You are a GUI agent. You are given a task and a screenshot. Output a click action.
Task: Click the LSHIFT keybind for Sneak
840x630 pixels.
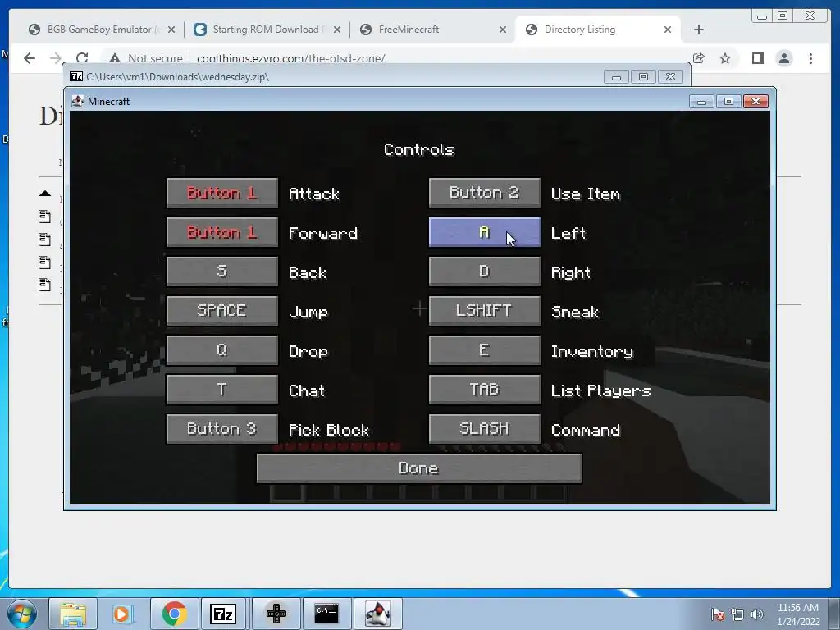point(484,311)
